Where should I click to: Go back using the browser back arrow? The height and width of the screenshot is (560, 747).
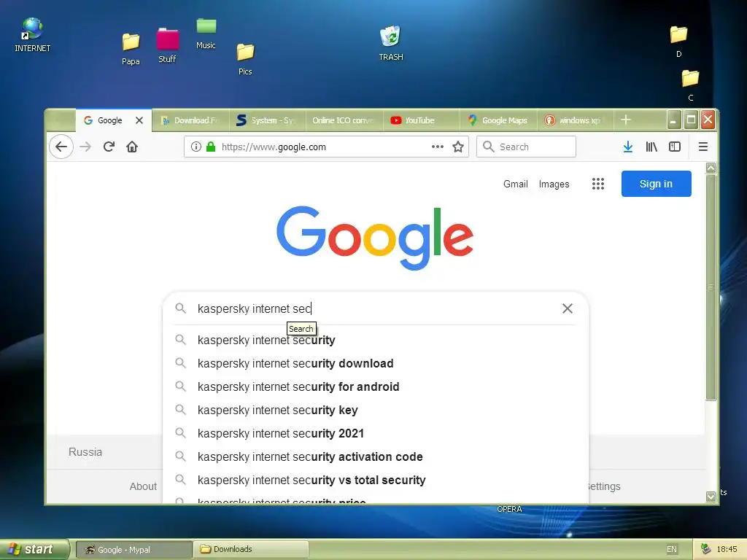tap(61, 147)
